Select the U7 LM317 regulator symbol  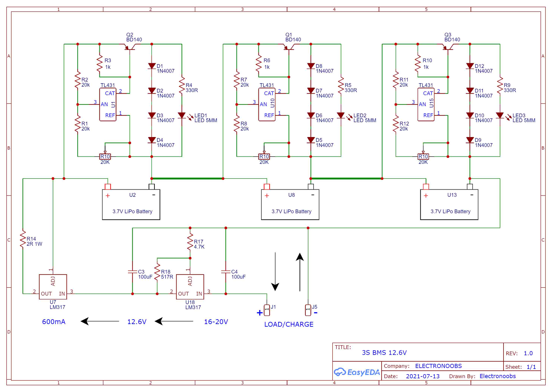(x=53, y=287)
